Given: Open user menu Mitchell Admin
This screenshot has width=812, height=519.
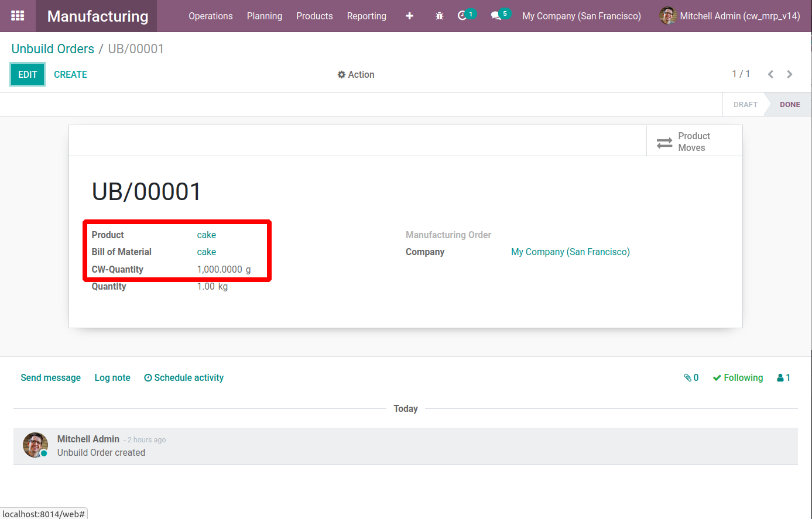Looking at the screenshot, I should 729,16.
